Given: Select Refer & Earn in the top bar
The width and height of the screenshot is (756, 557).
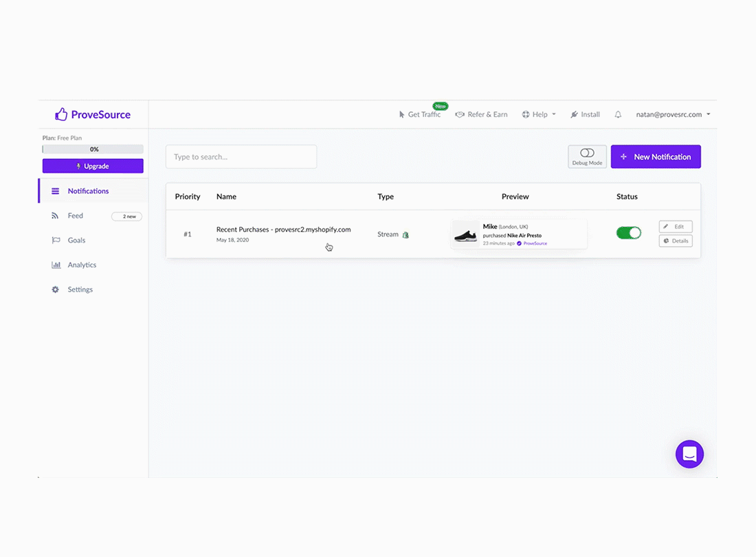Looking at the screenshot, I should [x=481, y=114].
